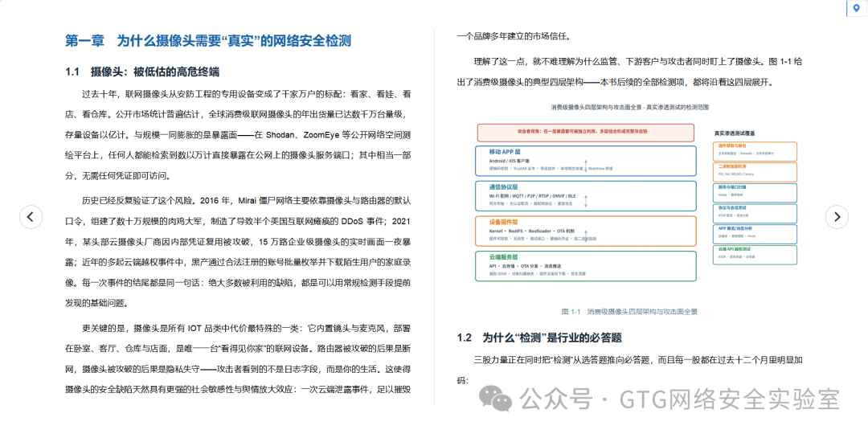
Task: Click the 二进制加固检测 box
Action: coord(755,172)
